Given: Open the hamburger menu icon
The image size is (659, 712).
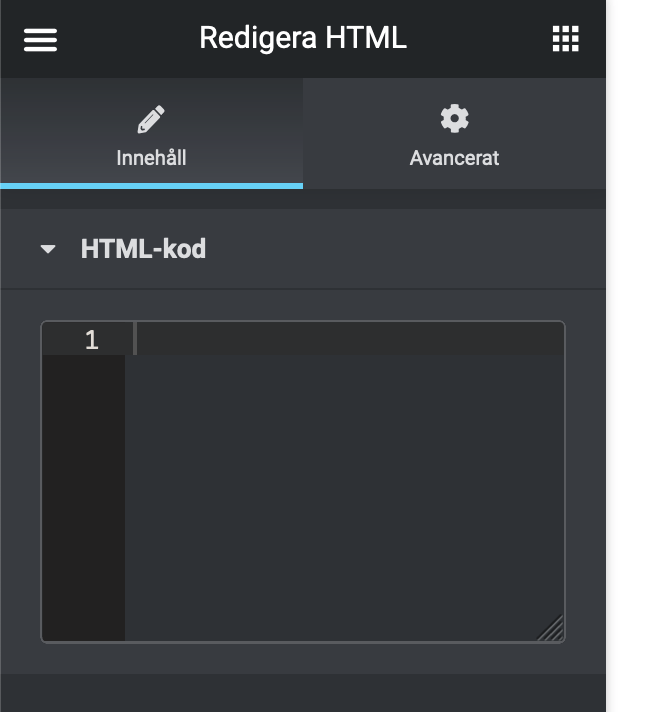Looking at the screenshot, I should click(x=40, y=39).
